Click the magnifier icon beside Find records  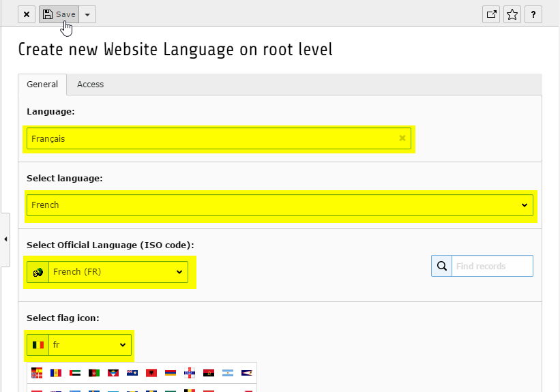(x=441, y=266)
